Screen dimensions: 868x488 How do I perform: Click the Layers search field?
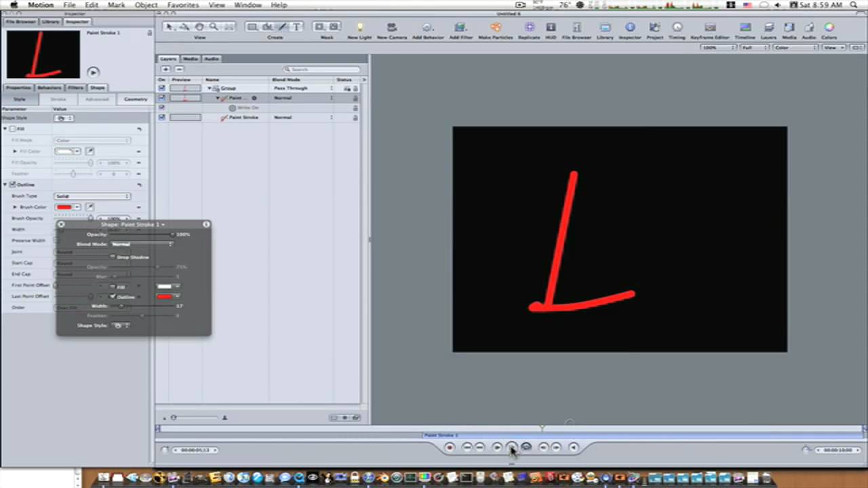tap(322, 69)
